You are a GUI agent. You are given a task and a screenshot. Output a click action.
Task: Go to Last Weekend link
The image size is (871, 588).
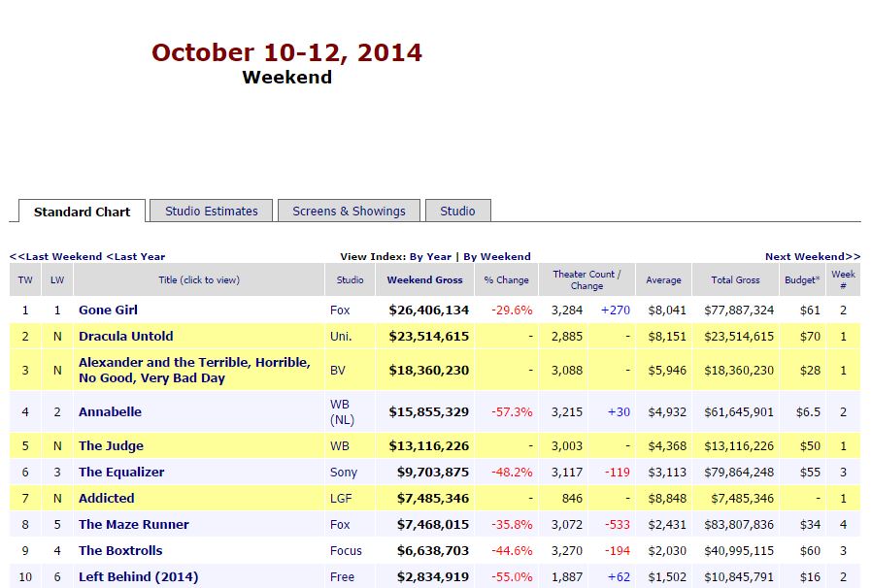[x=55, y=256]
